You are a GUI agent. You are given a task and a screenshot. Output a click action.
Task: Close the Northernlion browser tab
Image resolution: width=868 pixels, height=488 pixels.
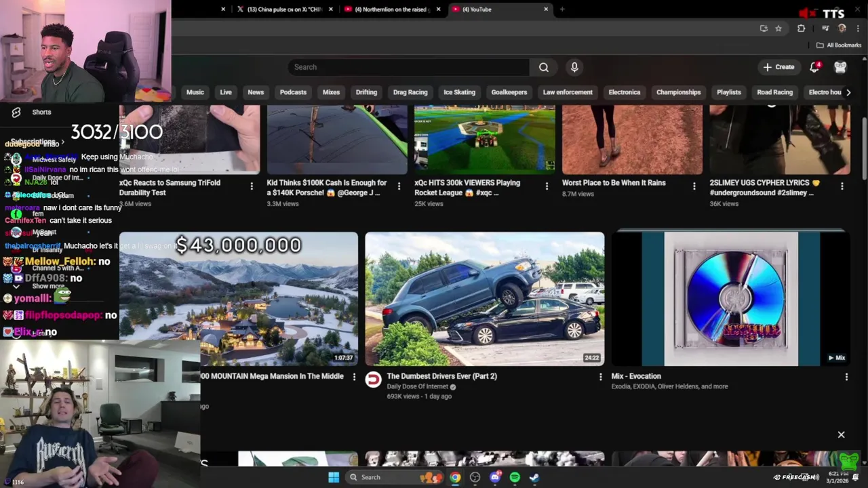tap(438, 9)
